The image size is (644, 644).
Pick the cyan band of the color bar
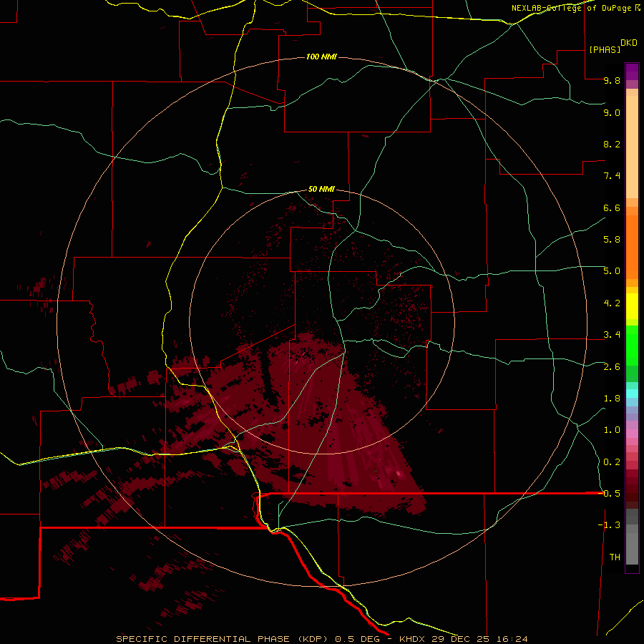632,393
